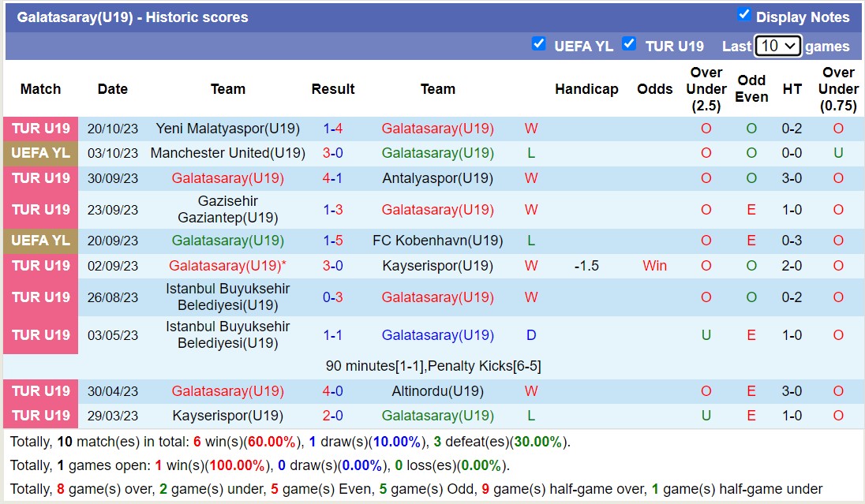The width and height of the screenshot is (865, 504).
Task: Click the Manchester United(U19) team name
Action: (227, 153)
